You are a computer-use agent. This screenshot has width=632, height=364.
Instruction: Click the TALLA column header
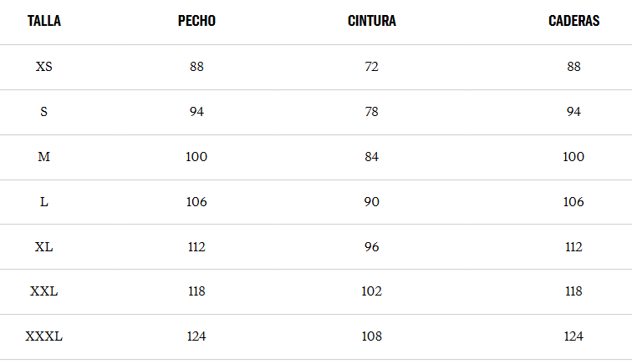tap(44, 21)
